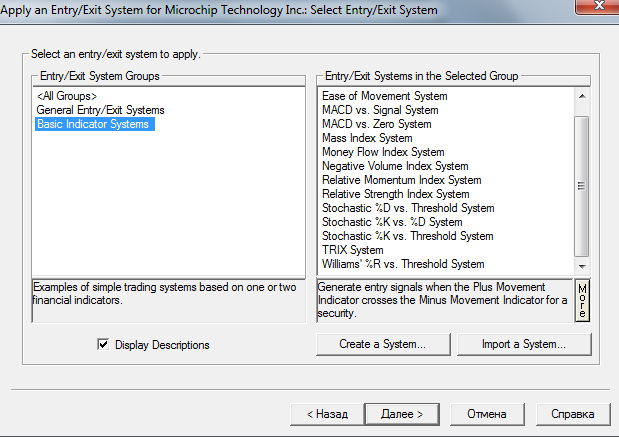This screenshot has width=619, height=437.
Task: Choose MACD vs. Signal System
Action: coord(380,110)
